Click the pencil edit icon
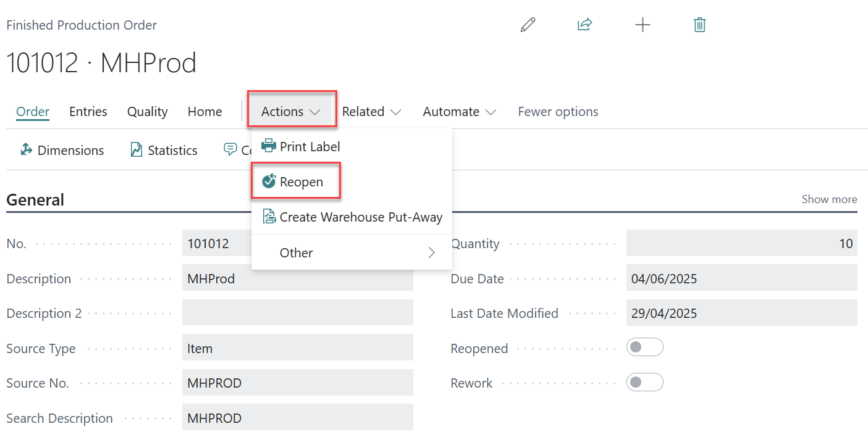Screen dimensions: 868x437 (528, 25)
